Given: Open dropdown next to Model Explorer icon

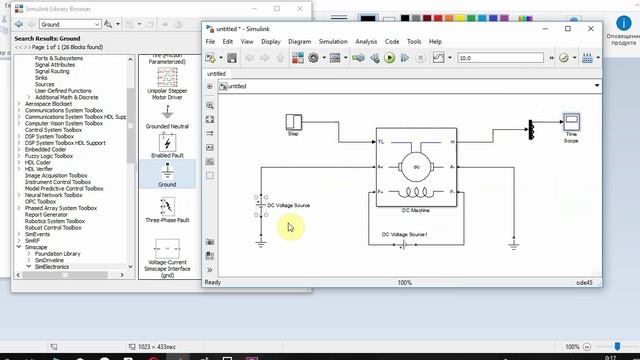Looking at the screenshot, I should [345, 58].
